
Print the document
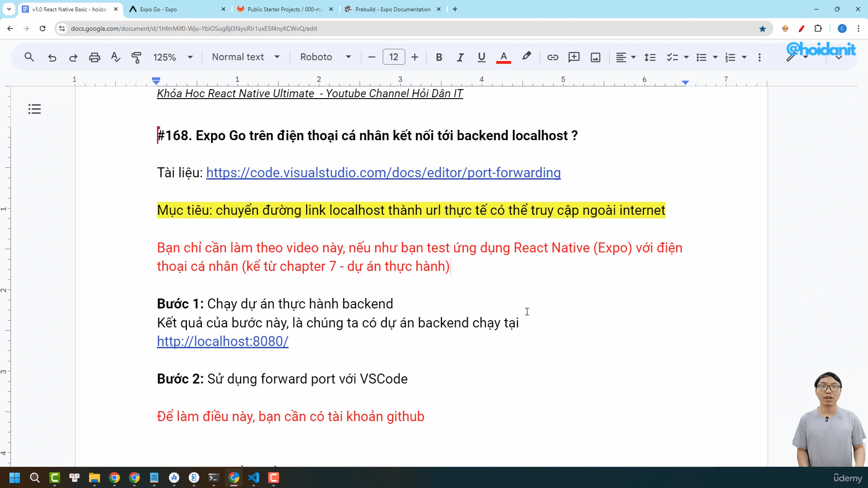(x=95, y=57)
